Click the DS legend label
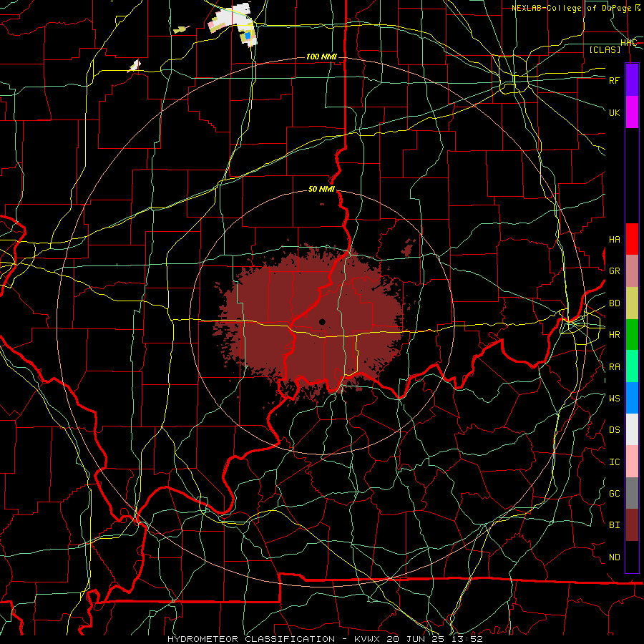Screen dimensions: 644x644 point(614,430)
